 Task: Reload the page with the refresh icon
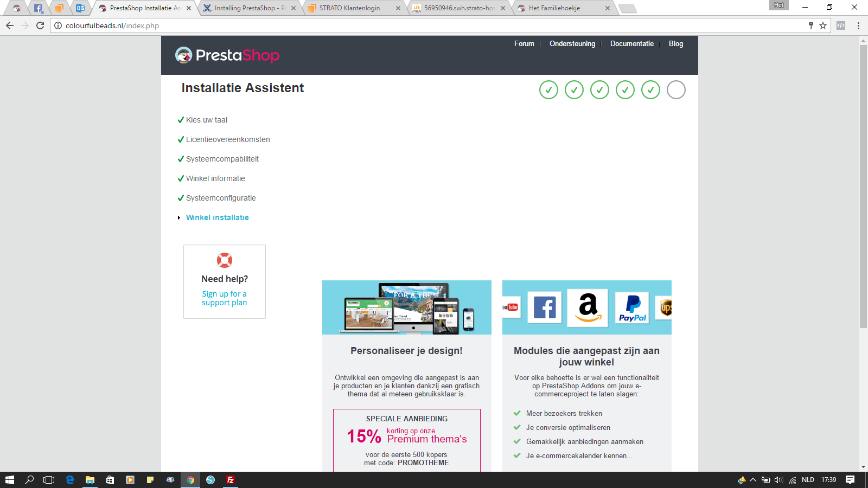(40, 25)
